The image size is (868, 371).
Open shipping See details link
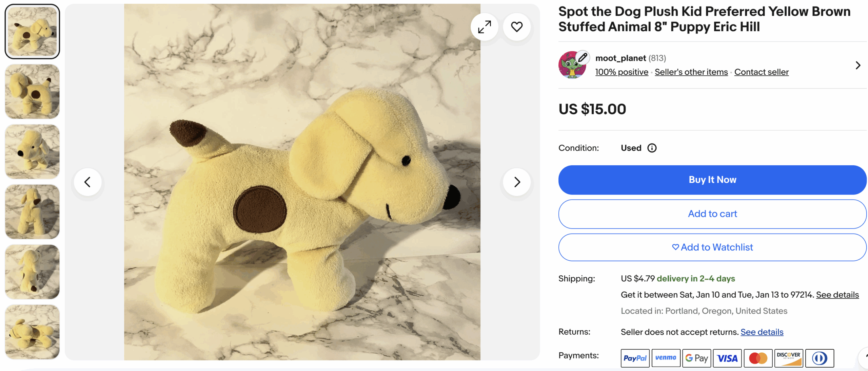click(837, 295)
